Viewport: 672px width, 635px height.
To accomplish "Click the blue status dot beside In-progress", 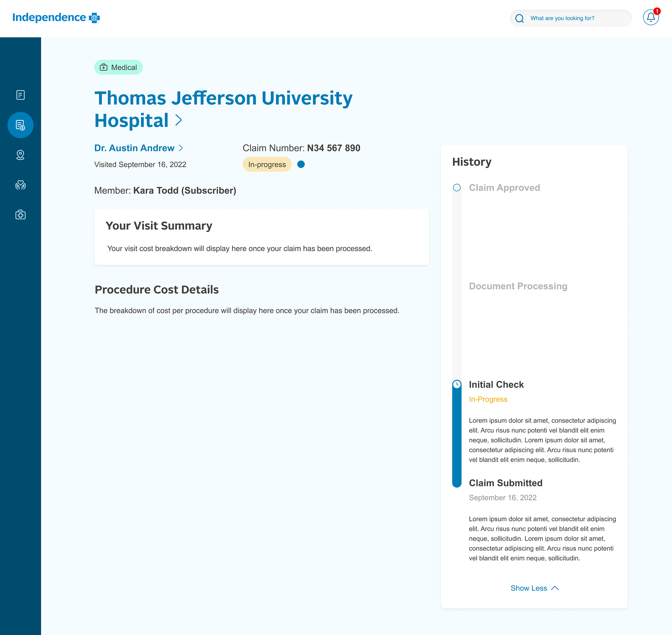I will point(301,164).
